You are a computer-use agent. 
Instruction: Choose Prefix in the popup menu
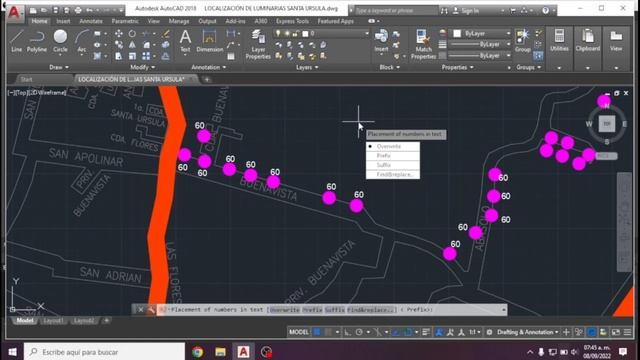point(393,156)
